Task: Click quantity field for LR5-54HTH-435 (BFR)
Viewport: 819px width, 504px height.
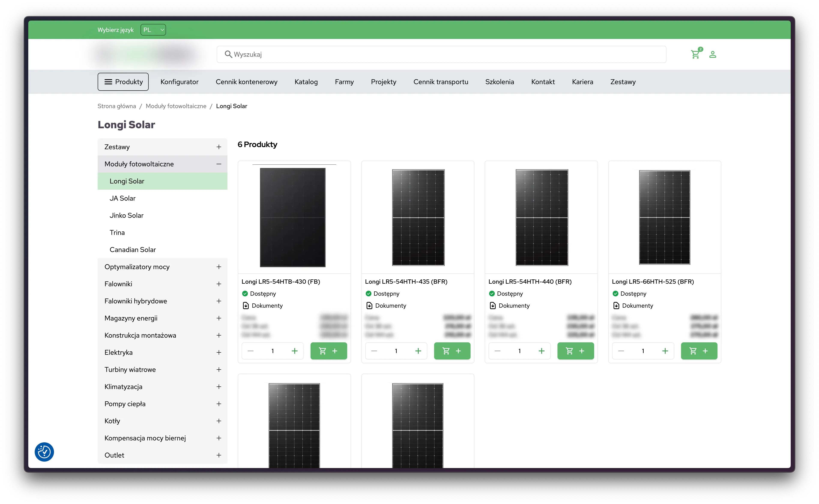Action: (x=396, y=351)
